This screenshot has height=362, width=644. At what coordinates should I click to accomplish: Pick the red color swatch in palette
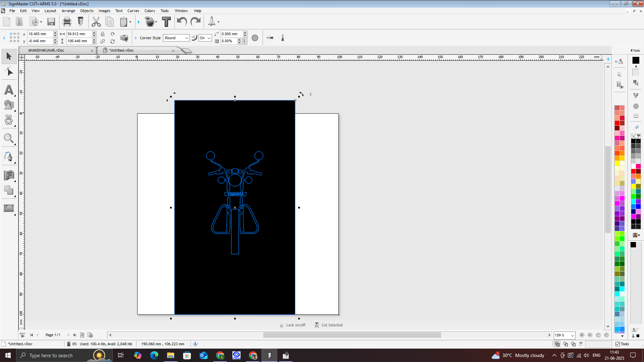(x=617, y=123)
